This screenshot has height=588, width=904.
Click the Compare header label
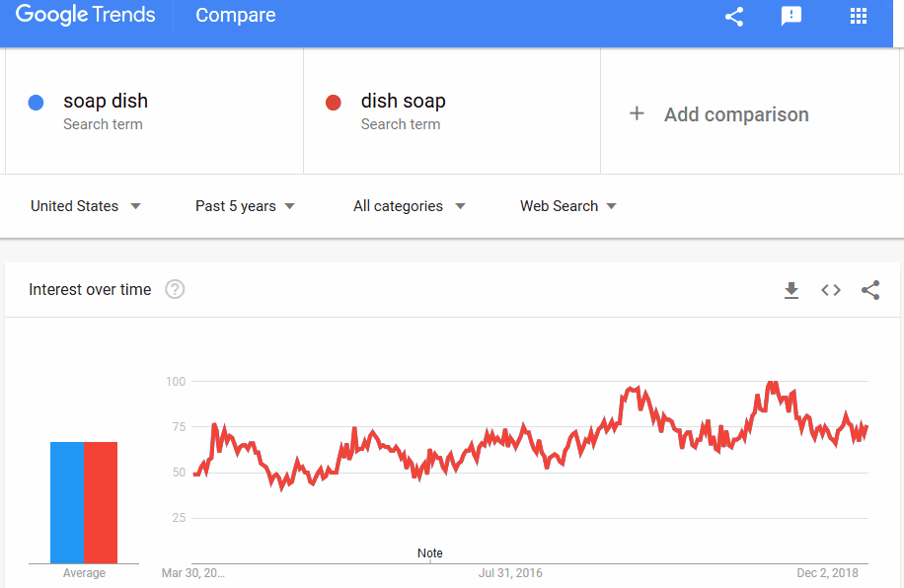tap(236, 16)
